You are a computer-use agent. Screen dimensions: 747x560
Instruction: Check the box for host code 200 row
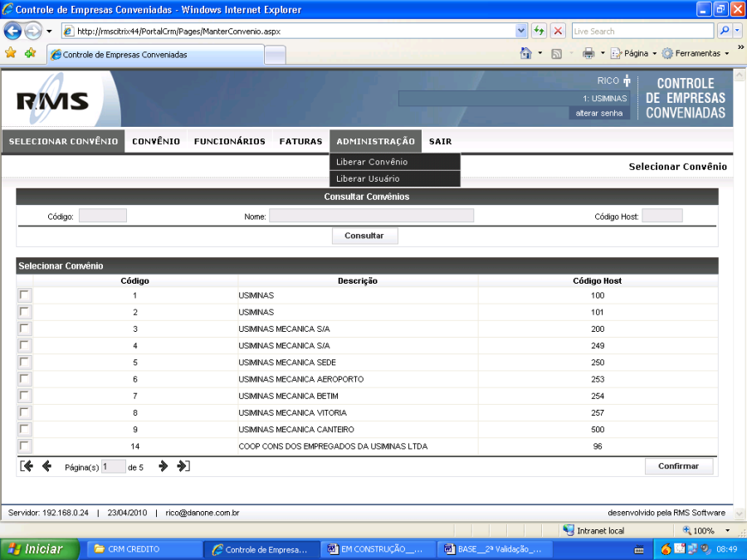coord(25,329)
